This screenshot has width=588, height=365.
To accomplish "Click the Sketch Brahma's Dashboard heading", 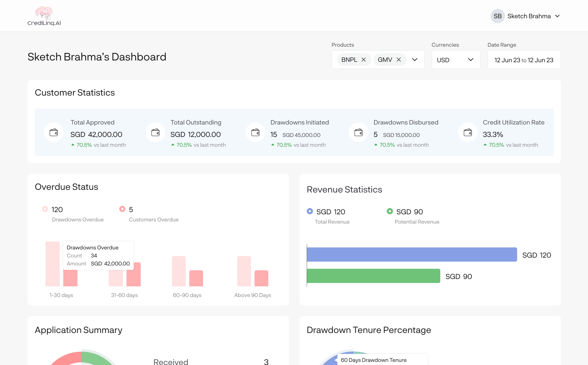I will point(97,57).
